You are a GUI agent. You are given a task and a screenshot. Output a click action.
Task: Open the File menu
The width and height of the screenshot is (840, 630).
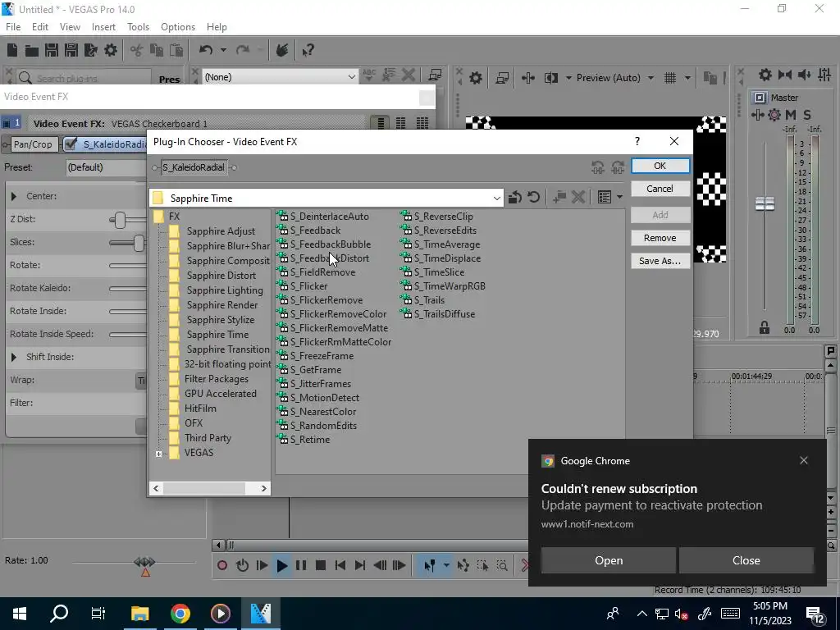coord(13,27)
